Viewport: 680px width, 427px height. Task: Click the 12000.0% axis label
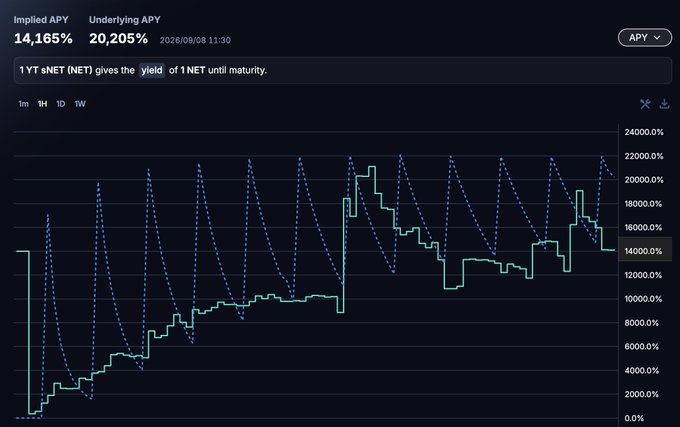pos(644,275)
